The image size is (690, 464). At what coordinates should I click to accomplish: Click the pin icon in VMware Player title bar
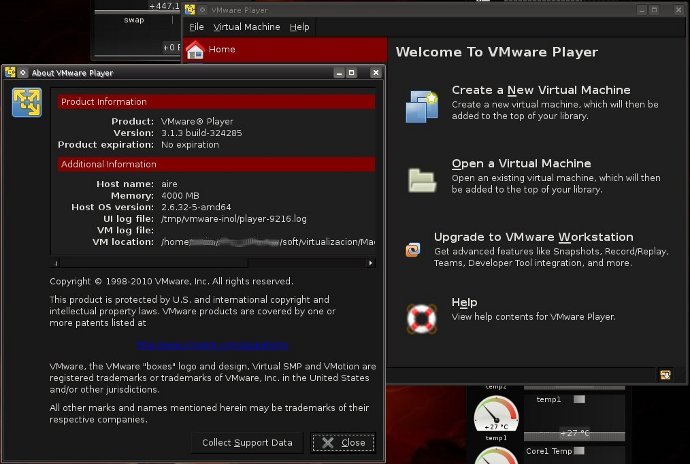(x=202, y=10)
